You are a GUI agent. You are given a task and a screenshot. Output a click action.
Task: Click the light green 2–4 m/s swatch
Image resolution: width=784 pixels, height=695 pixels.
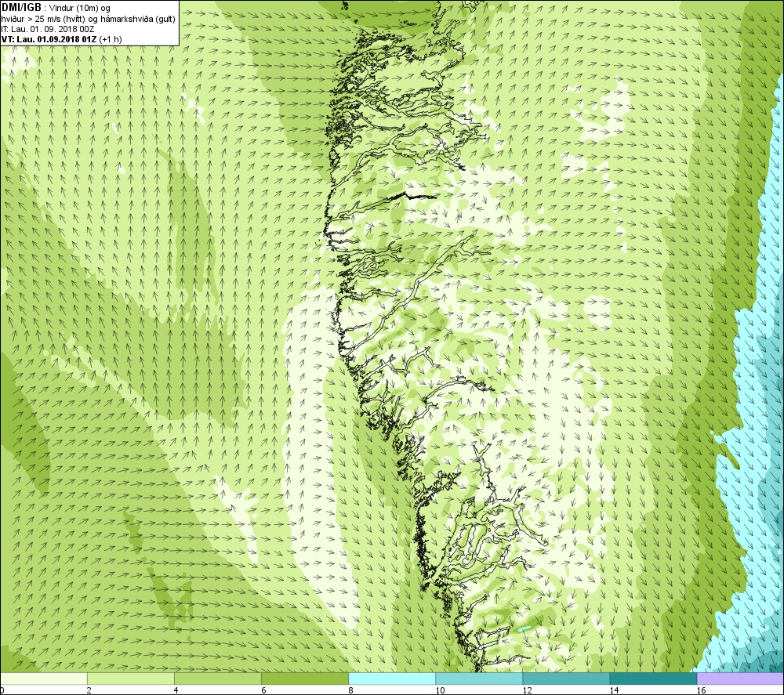tap(131, 679)
